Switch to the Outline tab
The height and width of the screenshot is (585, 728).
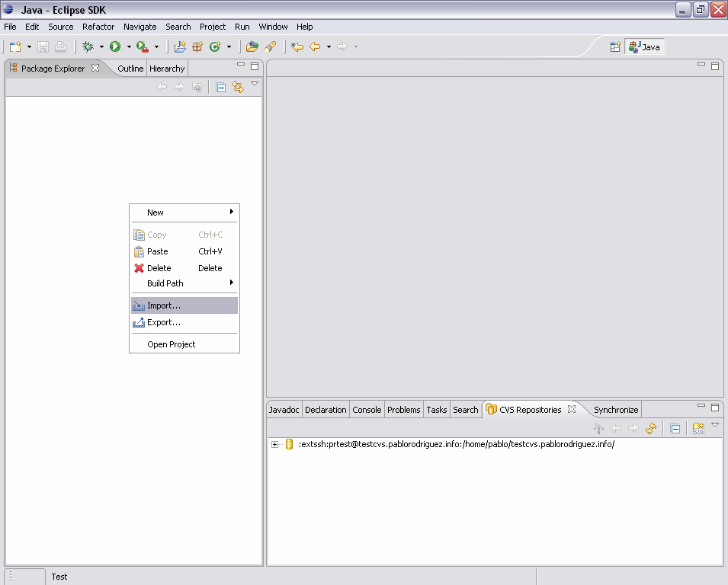[x=130, y=69]
